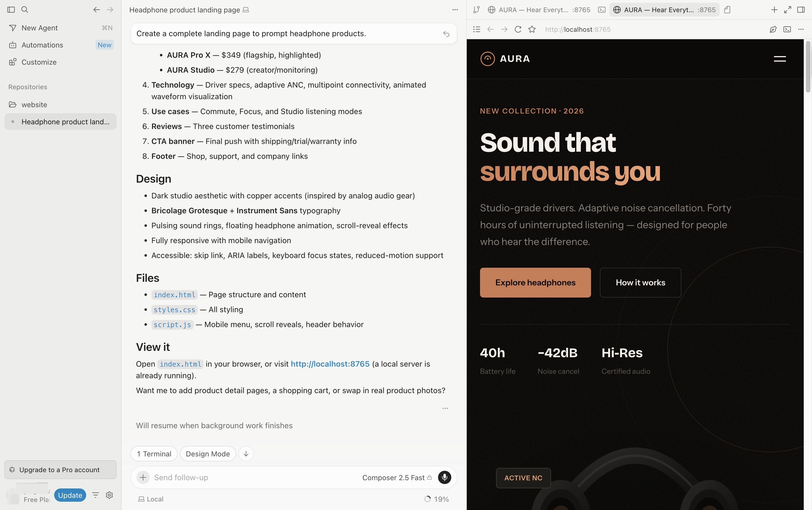Add attachment with the plus icon

(143, 477)
